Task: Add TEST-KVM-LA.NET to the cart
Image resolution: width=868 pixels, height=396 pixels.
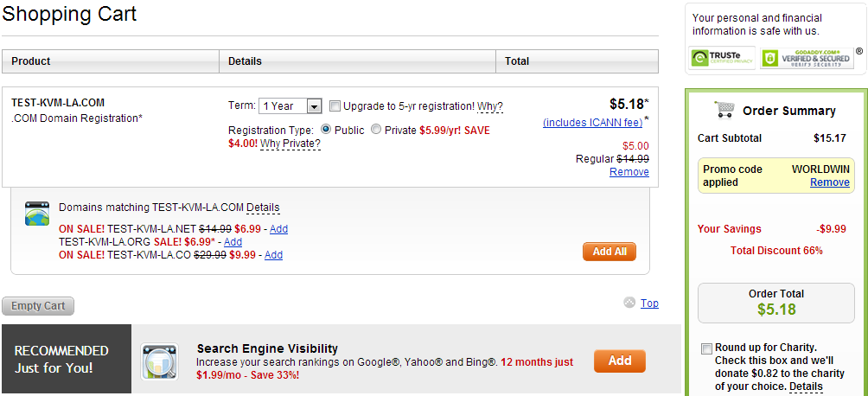Action: click(x=278, y=229)
